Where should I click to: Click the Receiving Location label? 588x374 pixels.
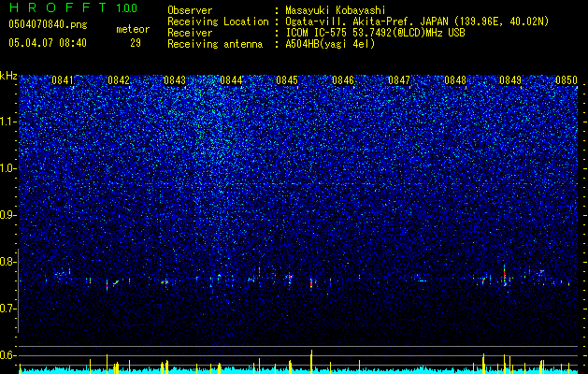[x=218, y=22]
